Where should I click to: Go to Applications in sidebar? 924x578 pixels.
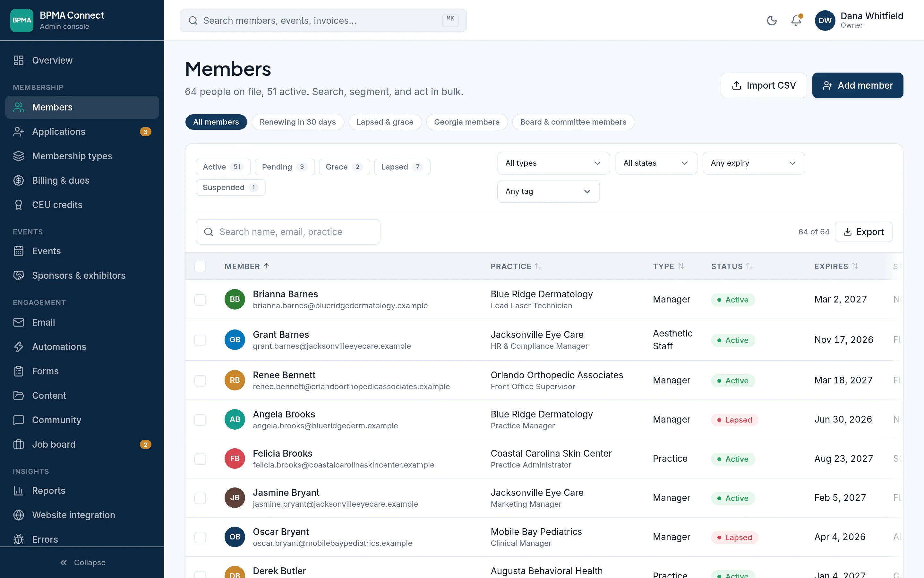(82, 132)
